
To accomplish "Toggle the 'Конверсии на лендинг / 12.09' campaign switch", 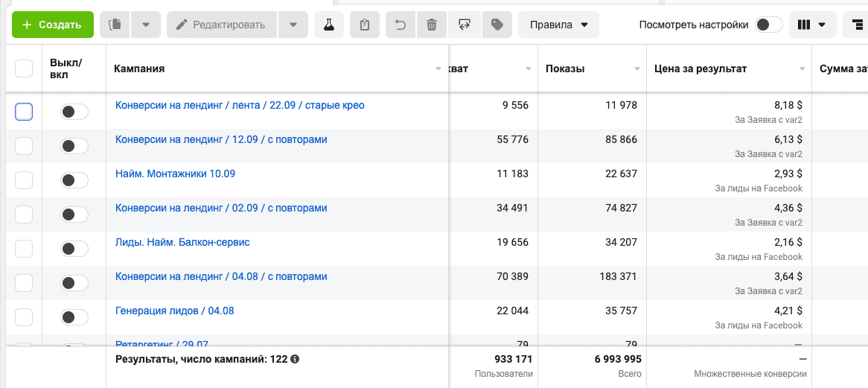I will 74,146.
